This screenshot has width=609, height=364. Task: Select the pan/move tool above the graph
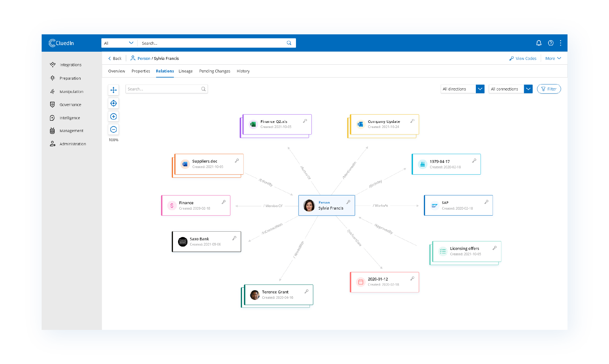[x=113, y=90]
